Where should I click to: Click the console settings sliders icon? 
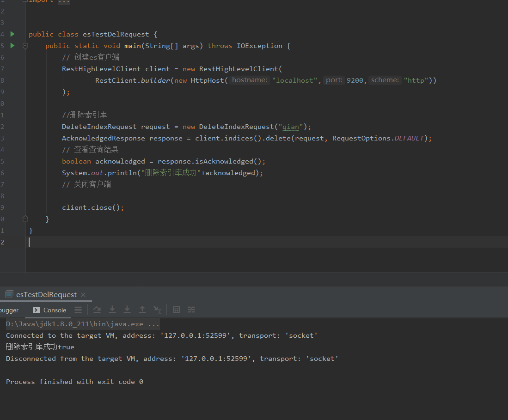coord(191,310)
